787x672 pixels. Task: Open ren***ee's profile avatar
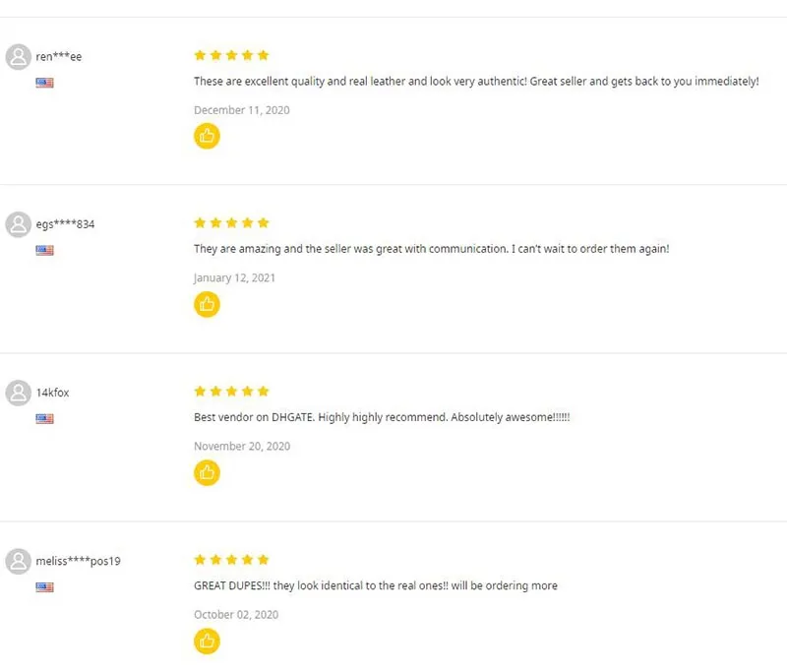click(19, 57)
